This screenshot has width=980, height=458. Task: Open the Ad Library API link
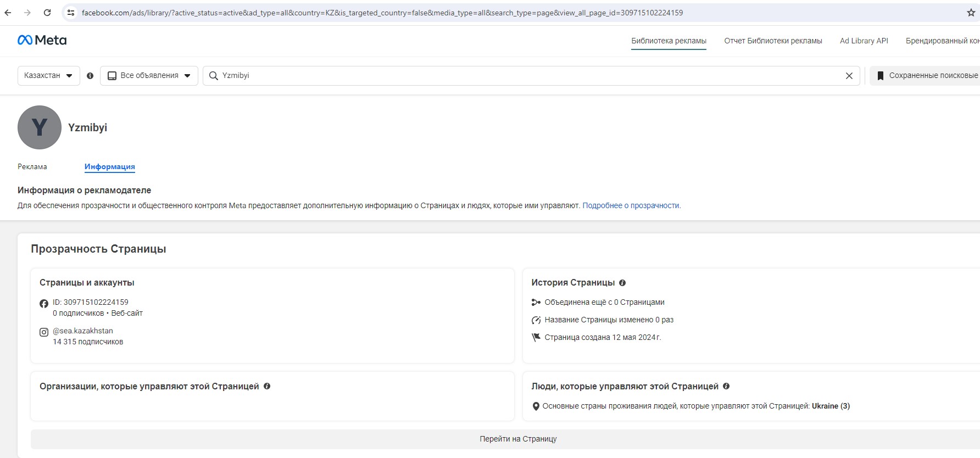click(x=864, y=41)
